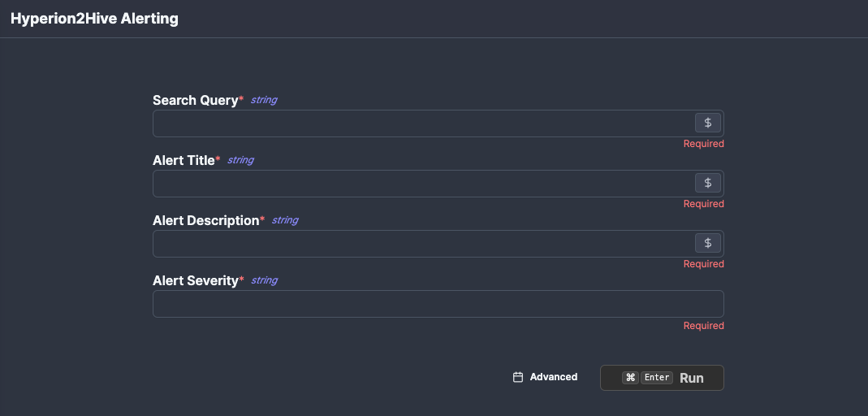Click the Alert Description field label
The image size is (868, 416).
[x=205, y=221]
